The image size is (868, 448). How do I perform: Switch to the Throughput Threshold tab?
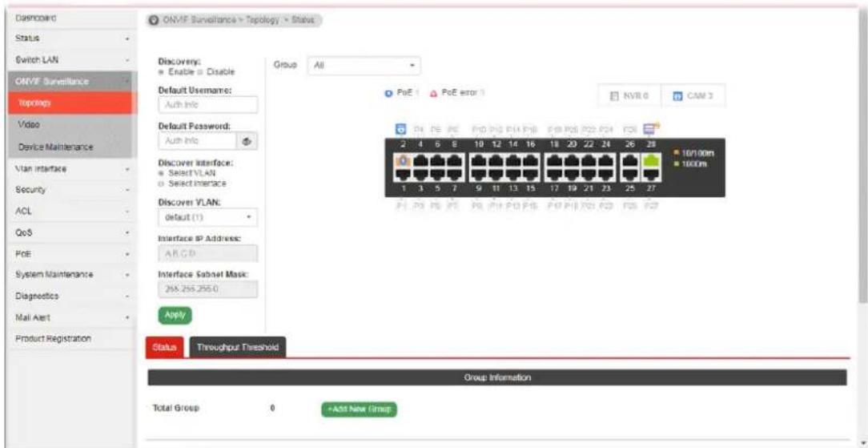click(238, 347)
